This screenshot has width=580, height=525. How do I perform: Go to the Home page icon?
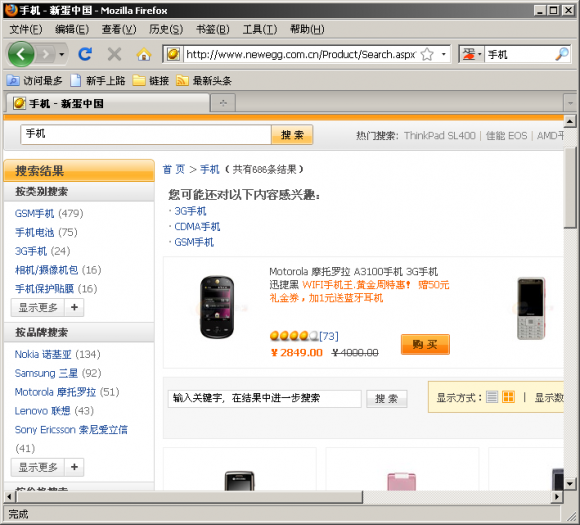click(x=144, y=54)
